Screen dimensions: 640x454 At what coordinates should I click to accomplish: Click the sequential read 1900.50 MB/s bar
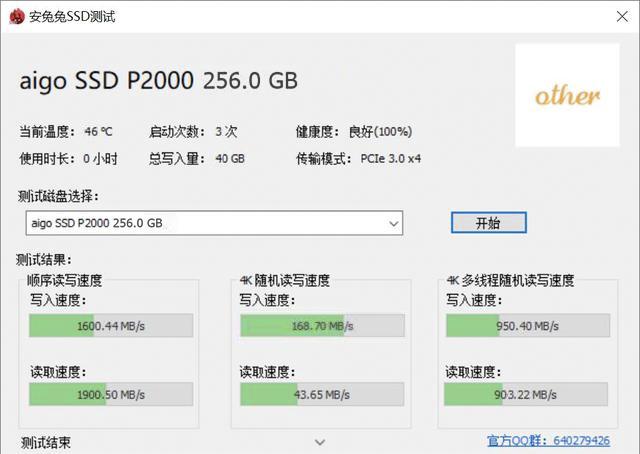111,394
